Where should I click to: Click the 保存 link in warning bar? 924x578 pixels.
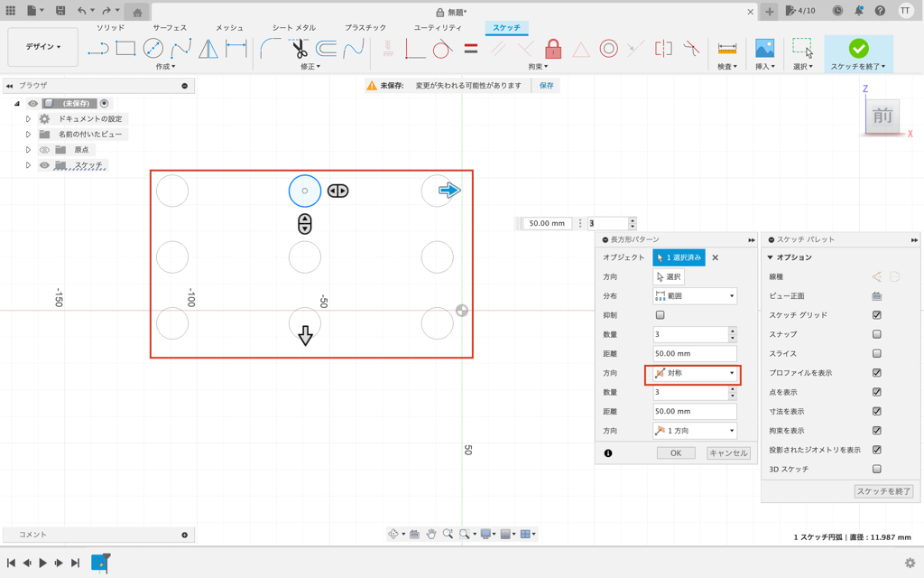(547, 86)
